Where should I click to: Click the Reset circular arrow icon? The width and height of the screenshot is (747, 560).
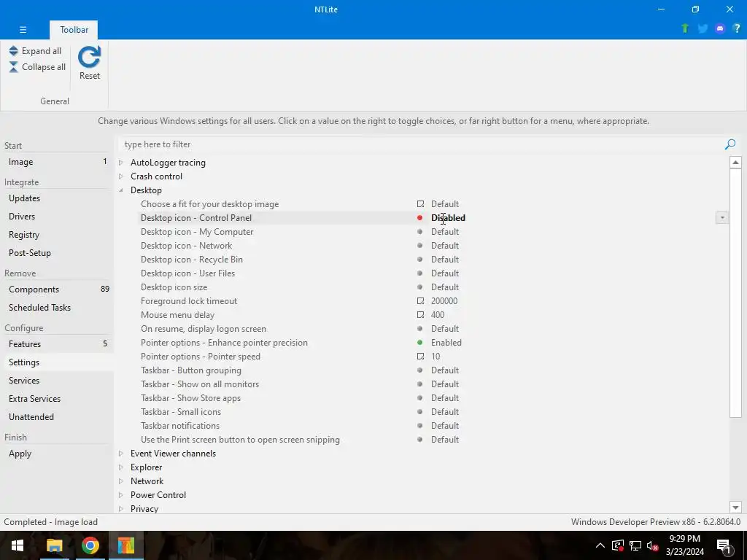pyautogui.click(x=90, y=57)
